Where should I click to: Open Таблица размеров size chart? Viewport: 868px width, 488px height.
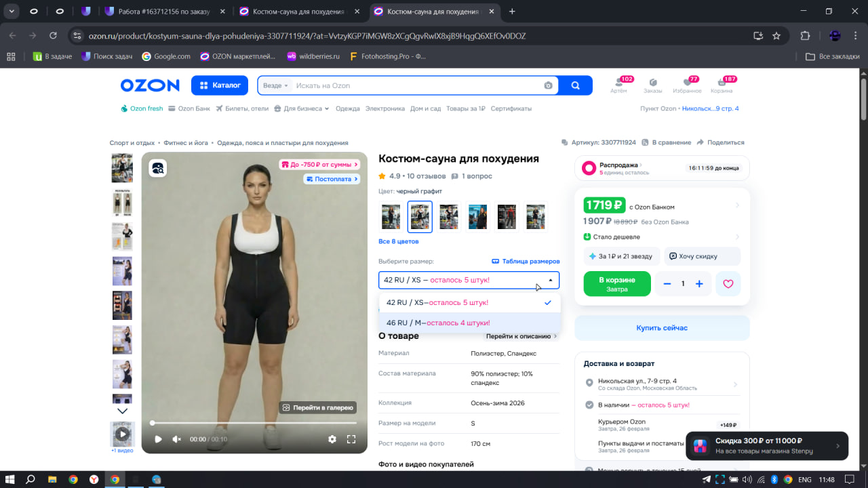point(526,261)
